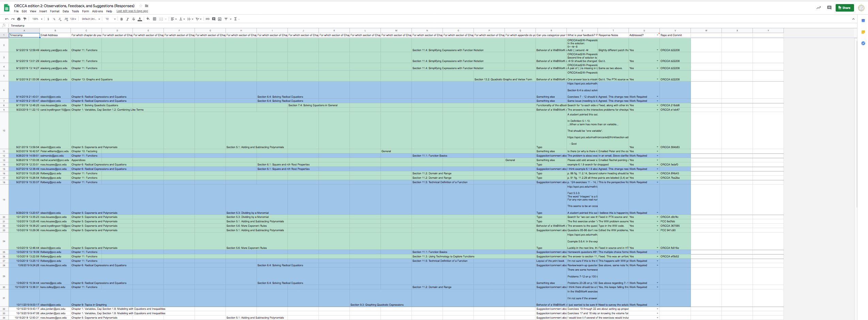Open Sheets home via green logo

point(6,8)
